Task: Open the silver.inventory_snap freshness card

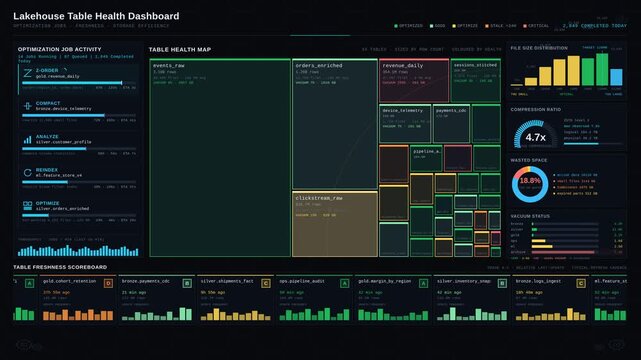Action: tap(472, 300)
